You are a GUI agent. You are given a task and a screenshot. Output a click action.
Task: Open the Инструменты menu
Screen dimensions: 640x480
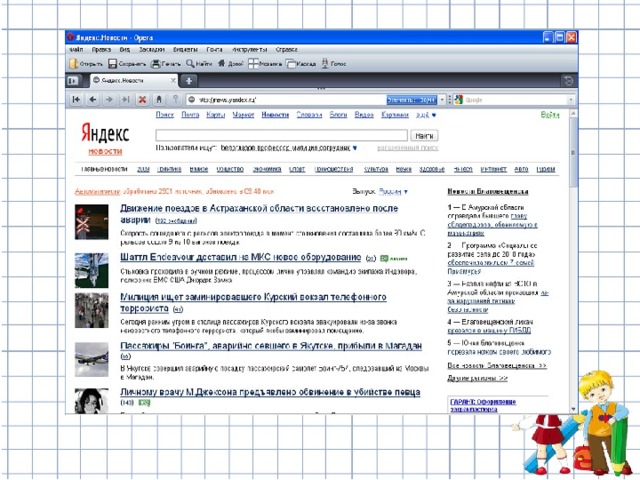[249, 49]
